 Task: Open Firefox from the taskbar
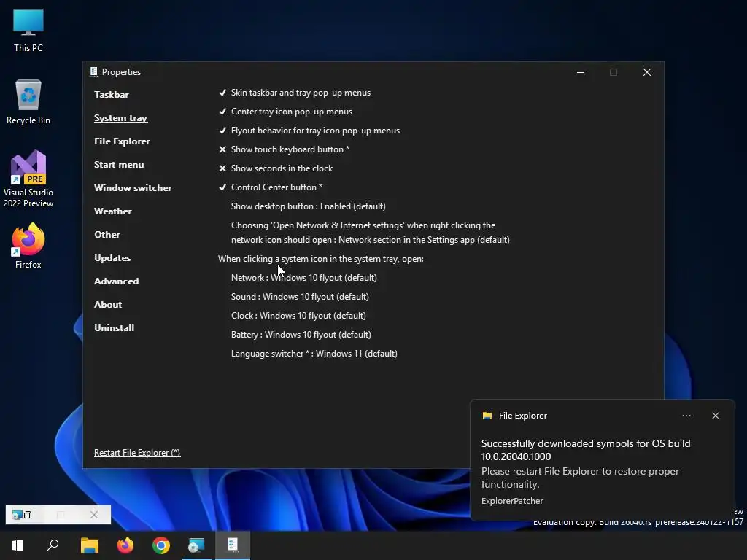pyautogui.click(x=125, y=545)
